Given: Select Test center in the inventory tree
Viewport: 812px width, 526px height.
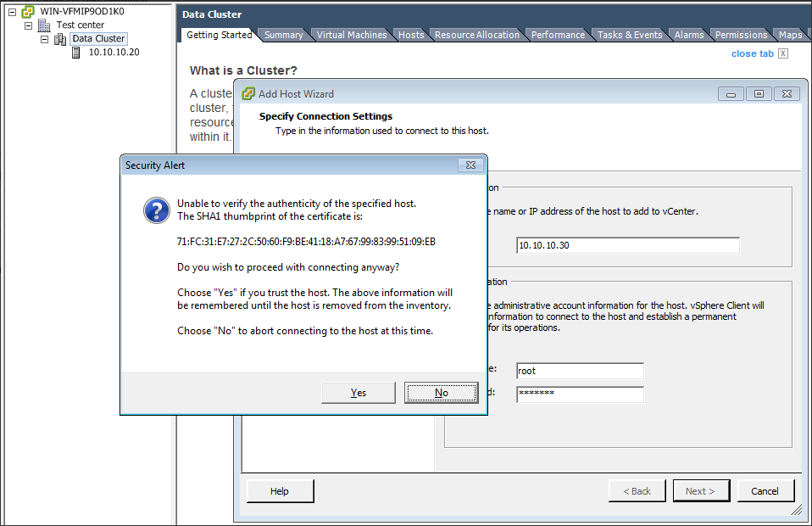Looking at the screenshot, I should (x=81, y=25).
